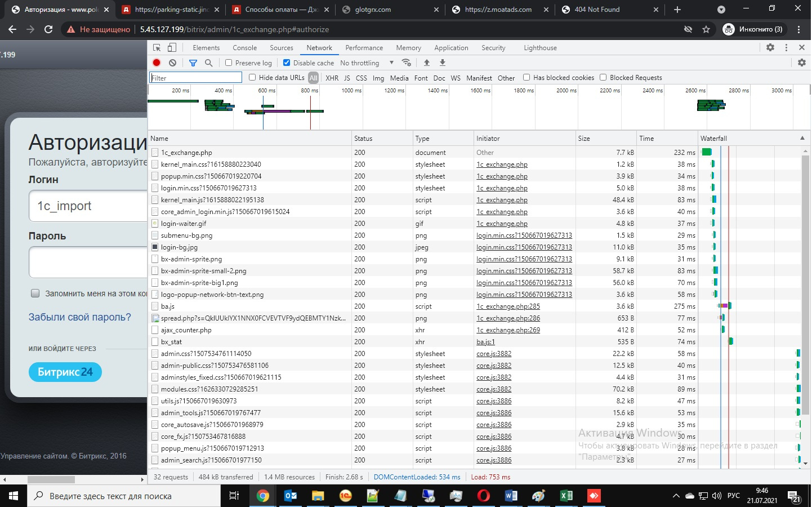This screenshot has width=812, height=507.
Task: Open Outlook from the taskbar
Action: 291,496
